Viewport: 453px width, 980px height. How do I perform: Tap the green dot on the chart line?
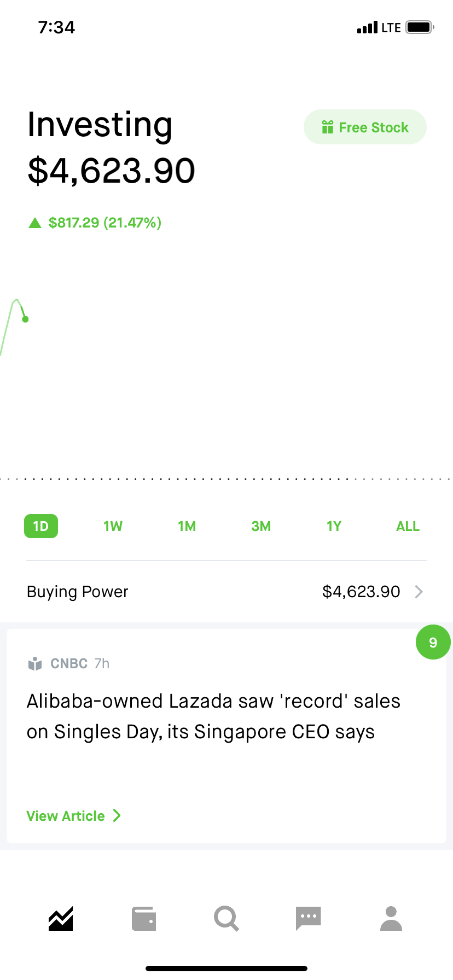coord(25,319)
